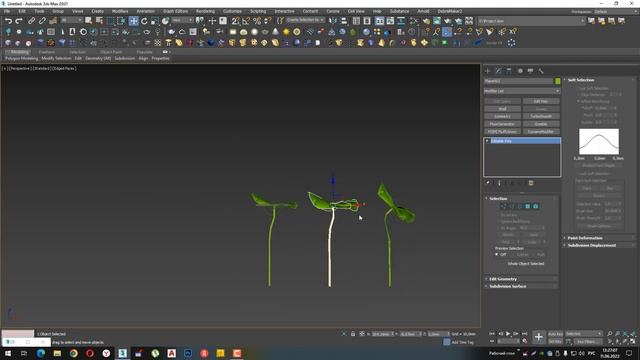
Task: Open the Graph Editors menu
Action: coord(176,11)
